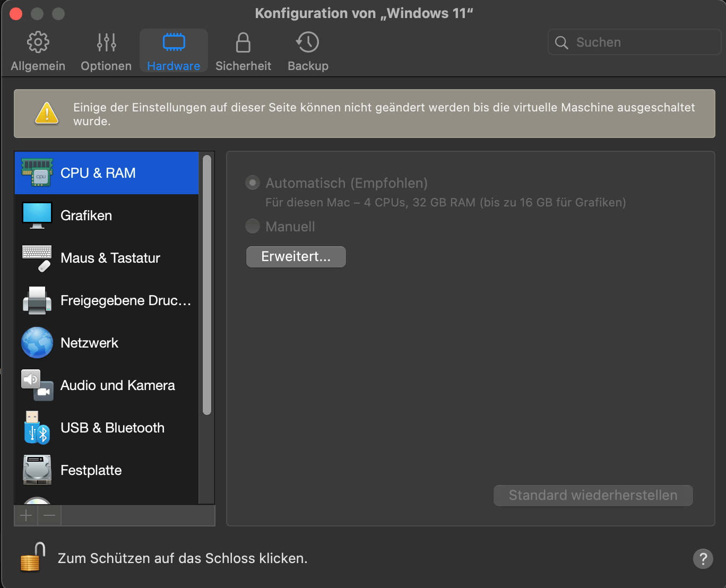Select the CPU & RAM chip icon
The height and width of the screenshot is (588, 726).
click(x=37, y=173)
